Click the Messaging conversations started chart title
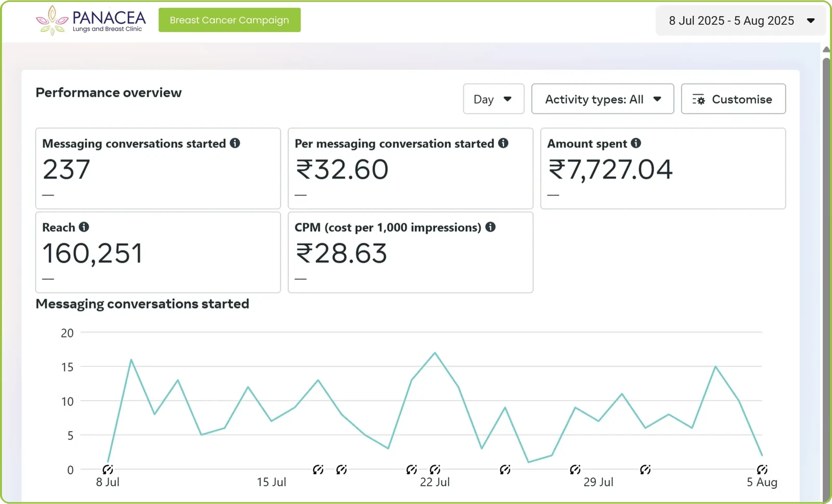This screenshot has height=504, width=832. 142,304
